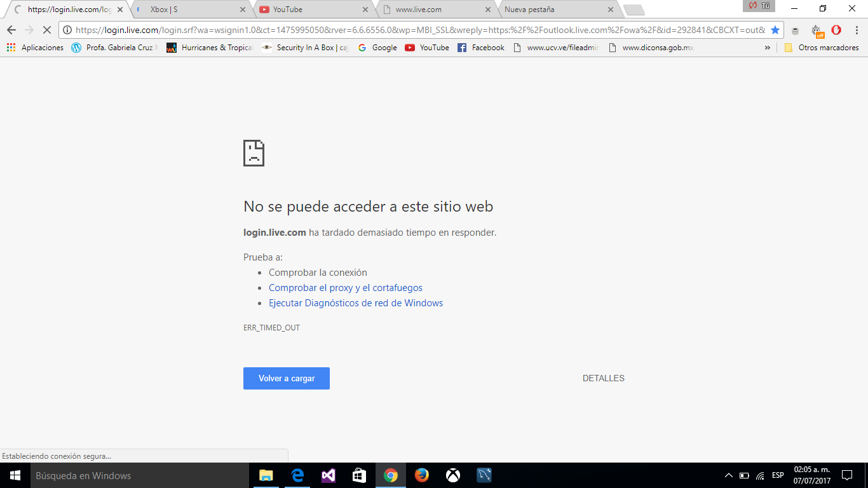The width and height of the screenshot is (868, 488).
Task: Open the red shield adblock extension
Action: 836,30
